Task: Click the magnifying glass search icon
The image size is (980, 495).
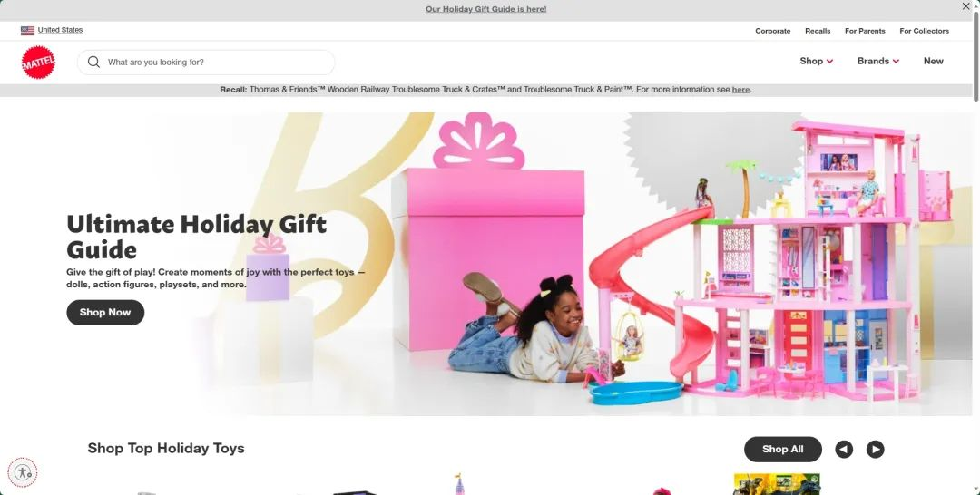Action: (93, 62)
